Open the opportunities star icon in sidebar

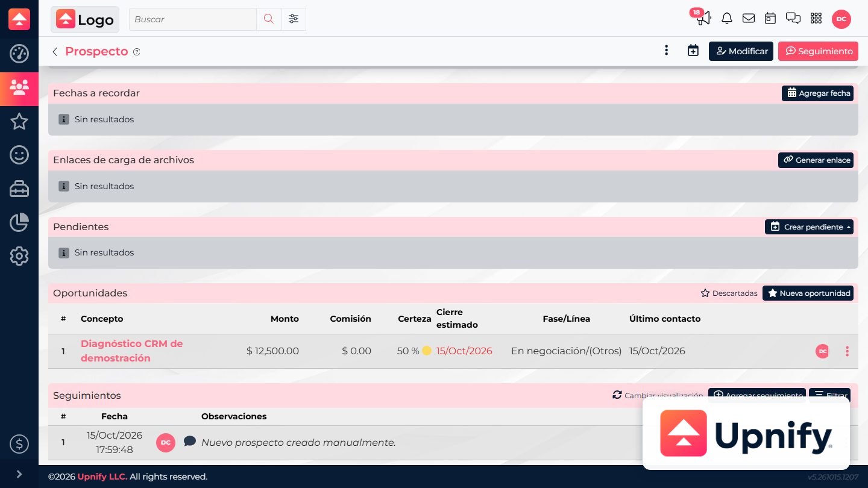pyautogui.click(x=19, y=122)
